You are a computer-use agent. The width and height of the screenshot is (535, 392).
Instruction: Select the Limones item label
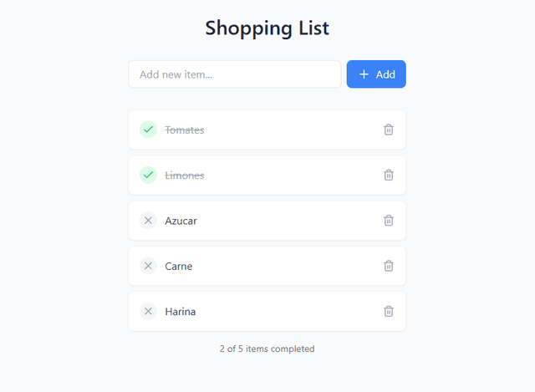click(x=185, y=175)
